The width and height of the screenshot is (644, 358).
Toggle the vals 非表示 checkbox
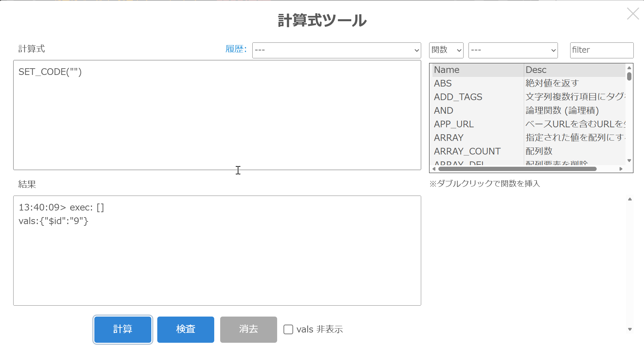tap(288, 329)
